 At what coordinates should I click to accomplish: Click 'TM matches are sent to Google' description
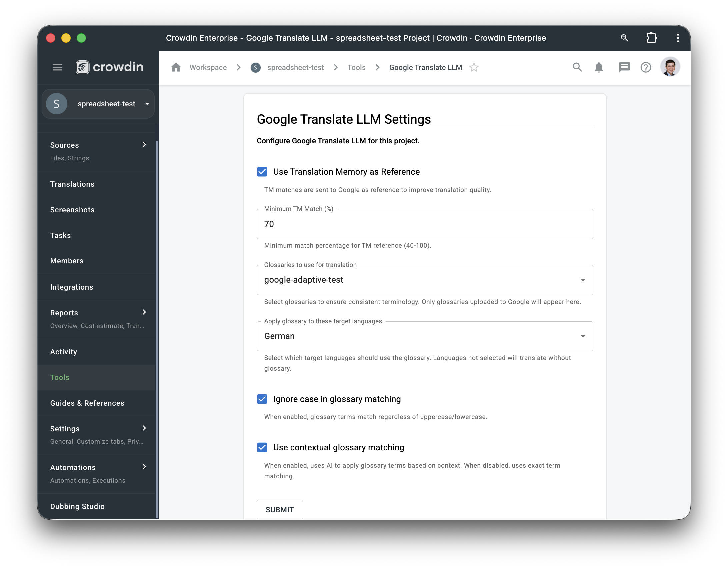click(378, 190)
